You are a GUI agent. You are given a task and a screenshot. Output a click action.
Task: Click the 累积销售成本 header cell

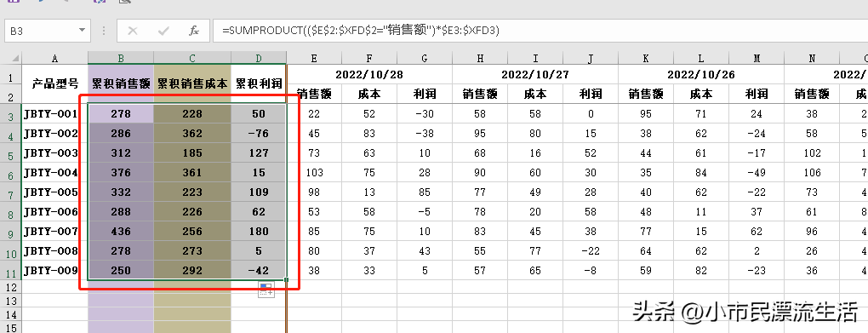[x=192, y=84]
